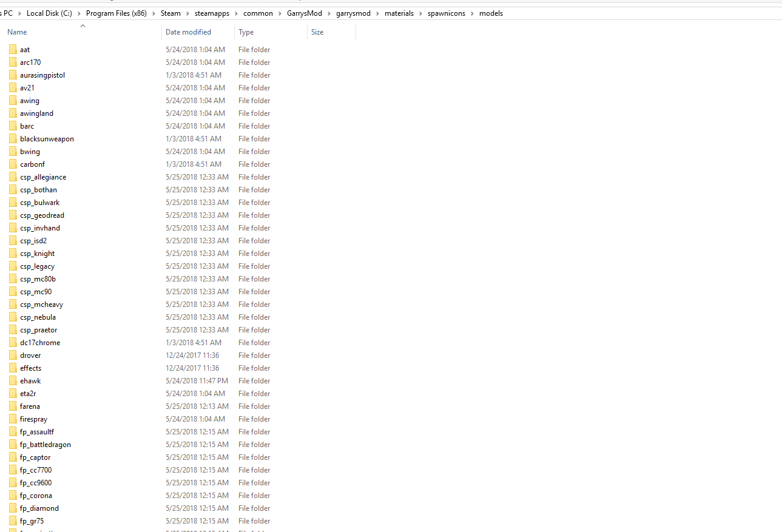This screenshot has height=532, width=782.
Task: Select the csp_isd2 folder icon
Action: [13, 241]
